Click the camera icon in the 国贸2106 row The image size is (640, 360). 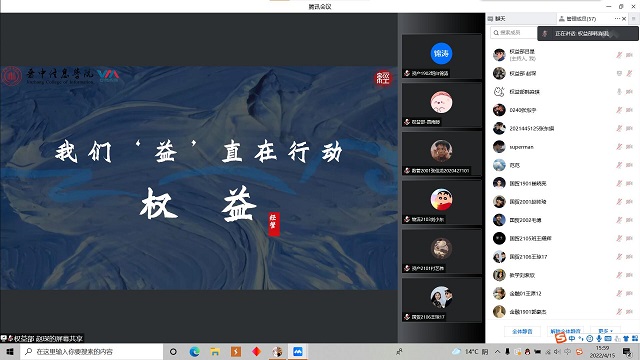[629, 257]
